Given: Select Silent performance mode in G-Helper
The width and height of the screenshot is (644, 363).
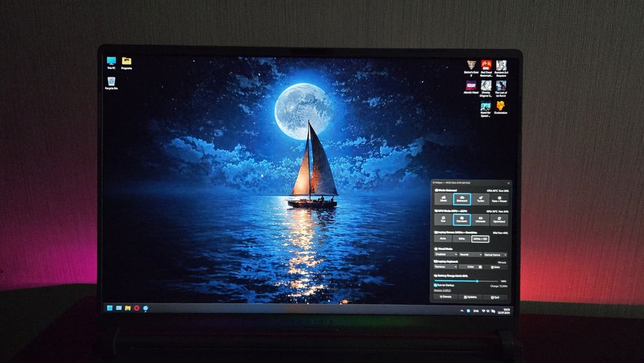Looking at the screenshot, I should [443, 199].
